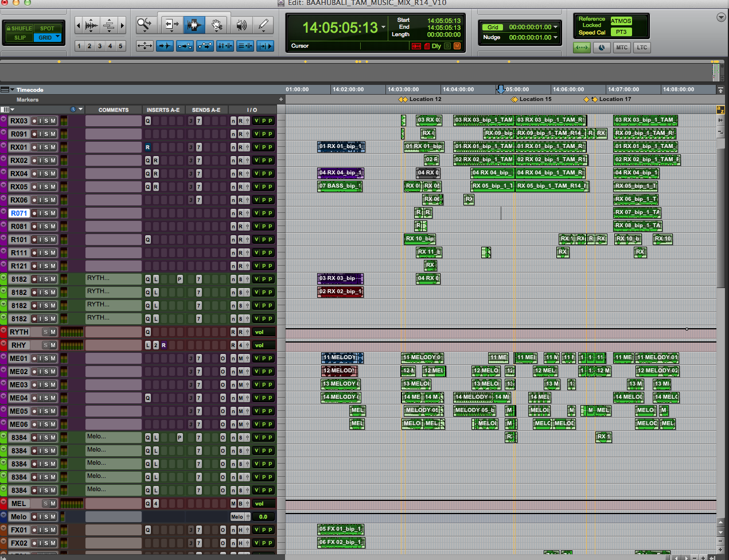Click the Location 15 marker
Image resolution: width=729 pixels, height=560 pixels.
pos(514,100)
